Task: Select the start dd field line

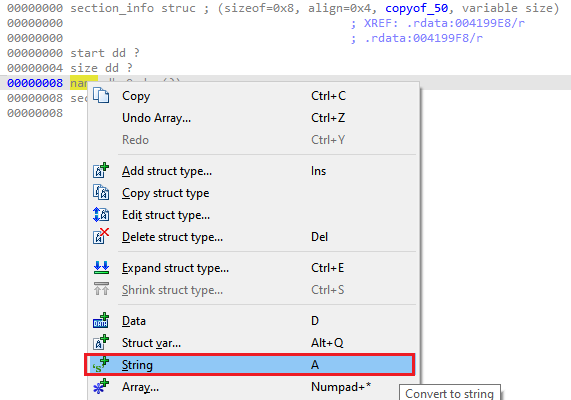Action: pos(73,53)
